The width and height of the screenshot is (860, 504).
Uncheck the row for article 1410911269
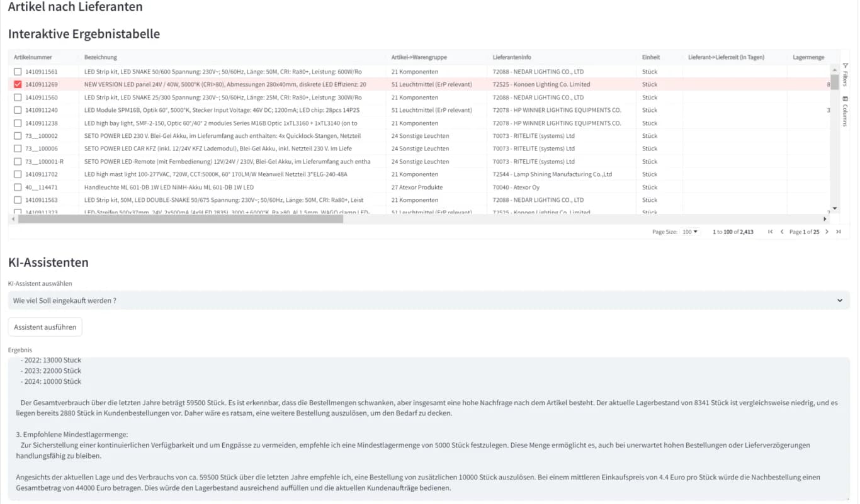[18, 84]
